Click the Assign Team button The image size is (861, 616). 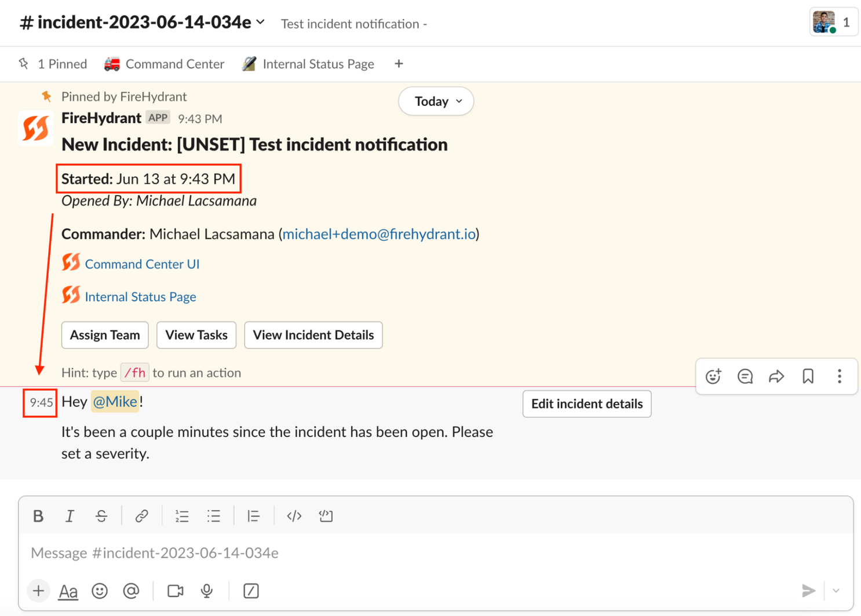[x=105, y=335]
